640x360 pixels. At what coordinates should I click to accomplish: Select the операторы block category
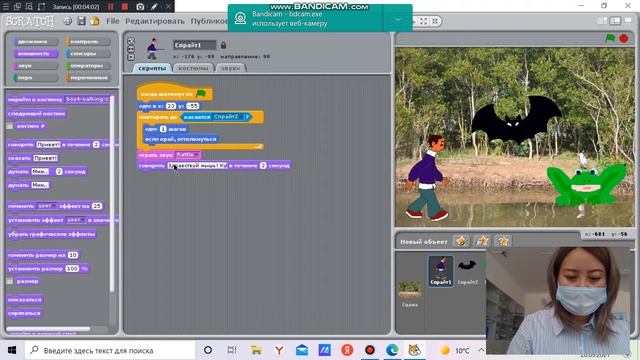pos(88,65)
